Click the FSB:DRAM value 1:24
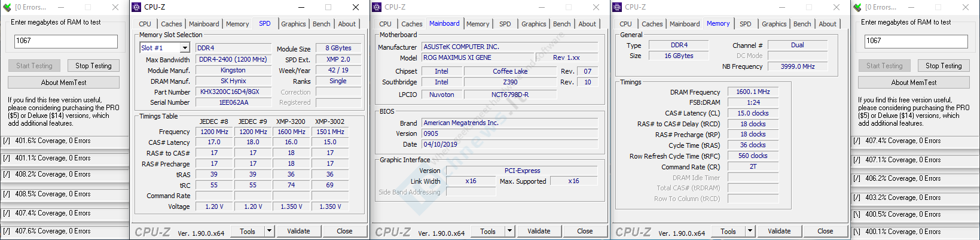 pos(753,102)
